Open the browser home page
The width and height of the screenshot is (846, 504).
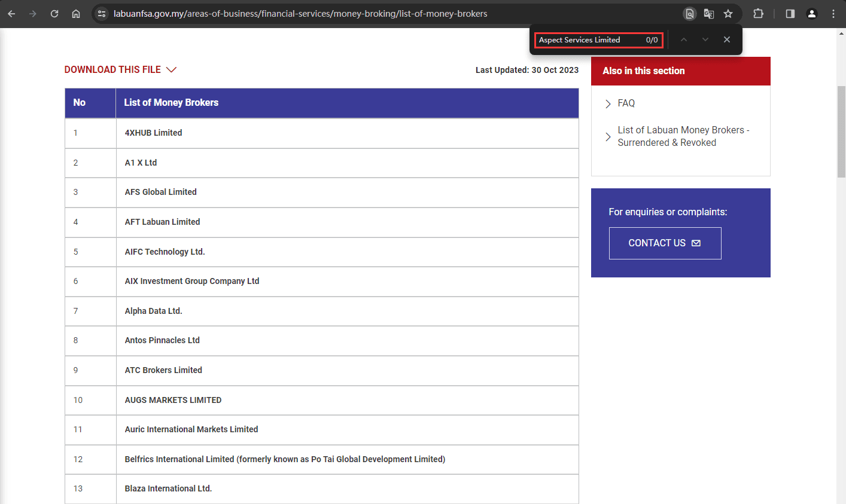click(76, 13)
